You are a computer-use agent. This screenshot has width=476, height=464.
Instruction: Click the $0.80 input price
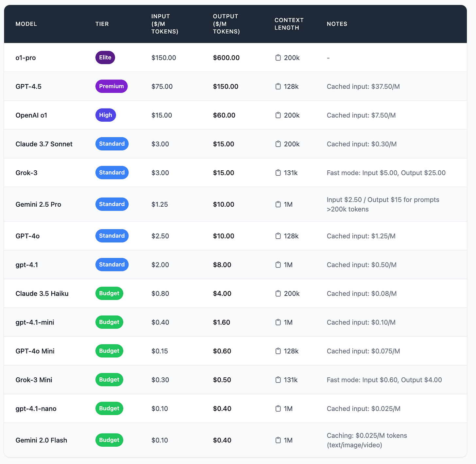160,294
